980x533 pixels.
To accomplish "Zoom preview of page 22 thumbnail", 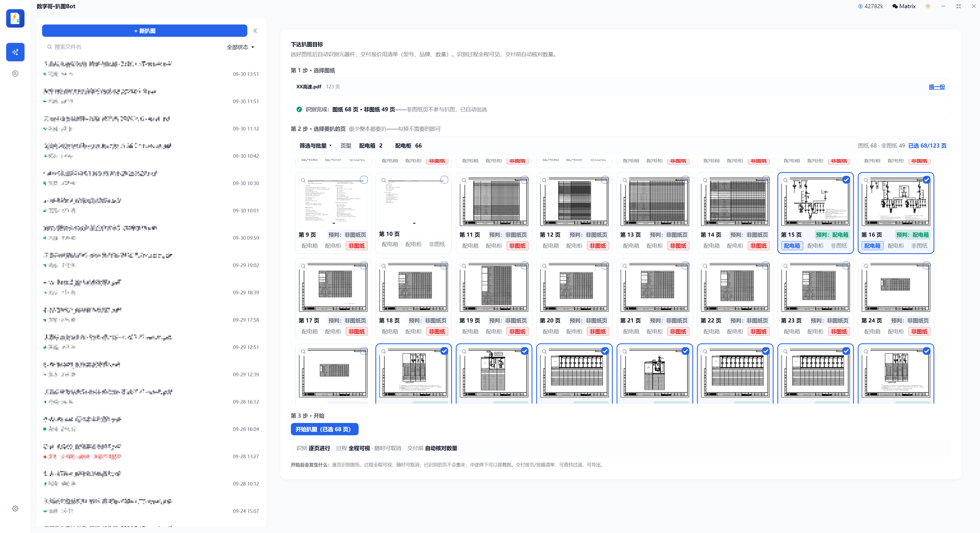I will [705, 266].
